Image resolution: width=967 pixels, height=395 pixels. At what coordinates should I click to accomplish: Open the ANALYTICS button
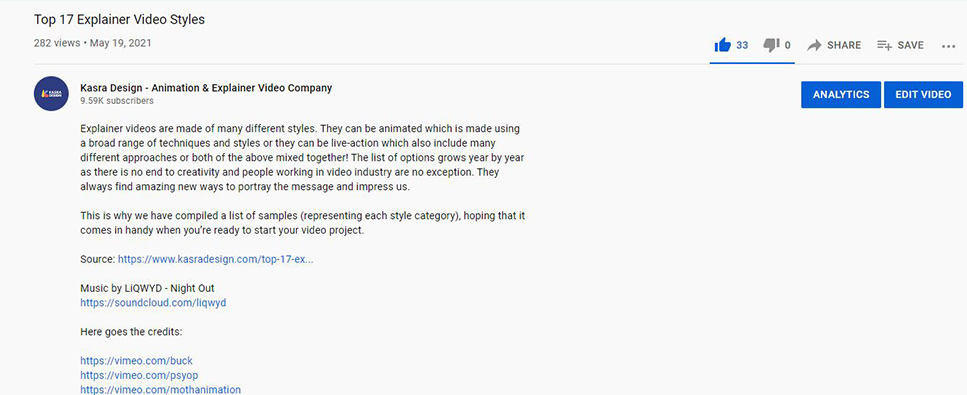point(841,94)
